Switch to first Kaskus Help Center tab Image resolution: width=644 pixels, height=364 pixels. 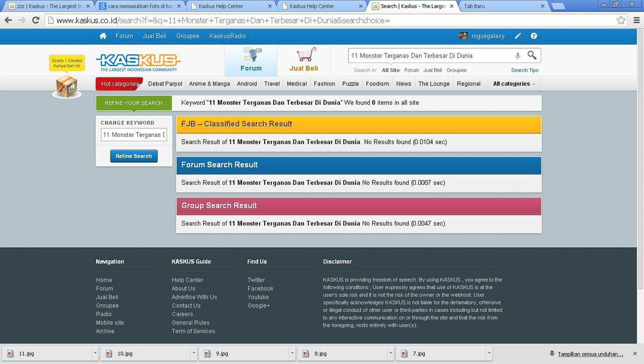tap(230, 6)
